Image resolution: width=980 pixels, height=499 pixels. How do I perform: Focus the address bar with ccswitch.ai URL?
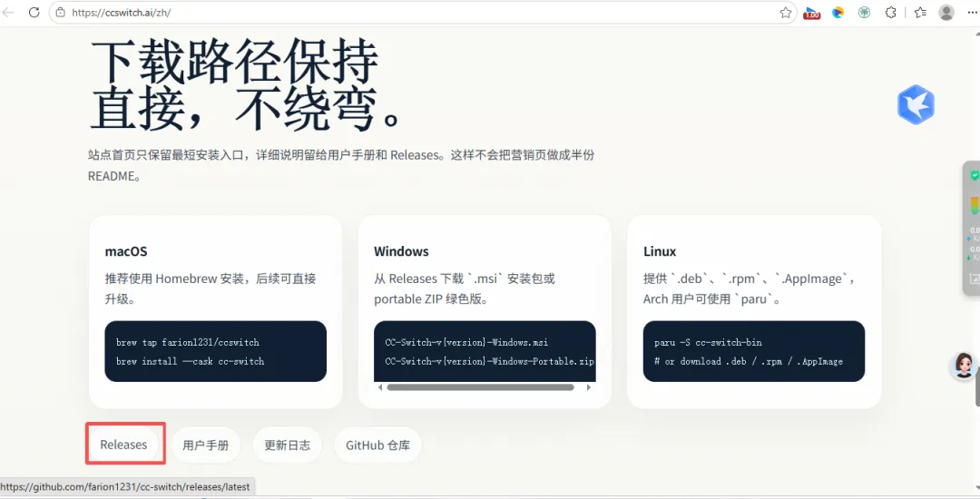click(x=422, y=13)
